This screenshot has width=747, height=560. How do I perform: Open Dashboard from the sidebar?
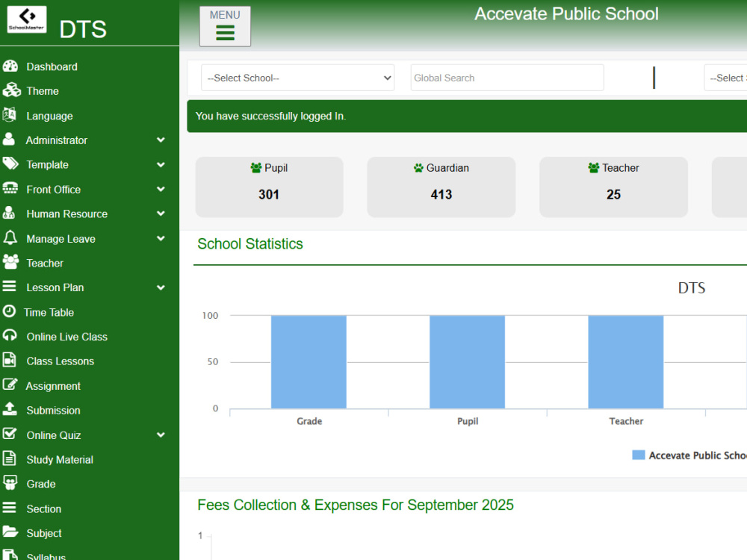tap(52, 66)
